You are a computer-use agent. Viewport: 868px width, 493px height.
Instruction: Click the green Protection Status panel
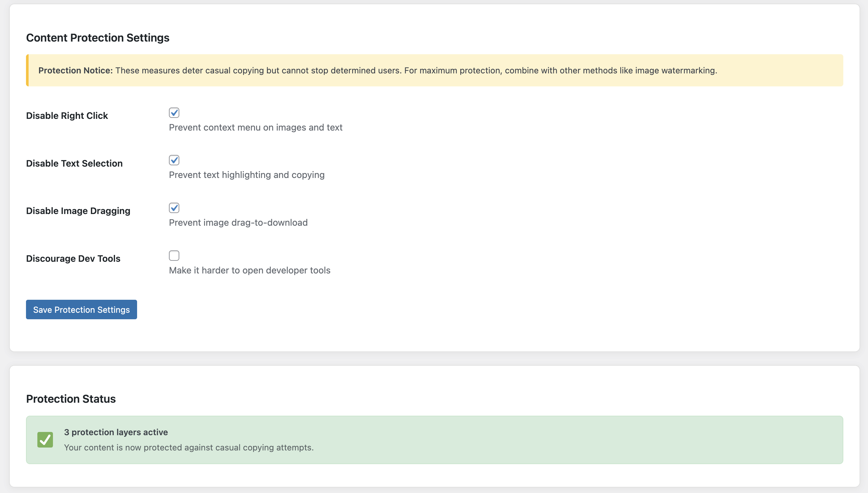coord(433,439)
